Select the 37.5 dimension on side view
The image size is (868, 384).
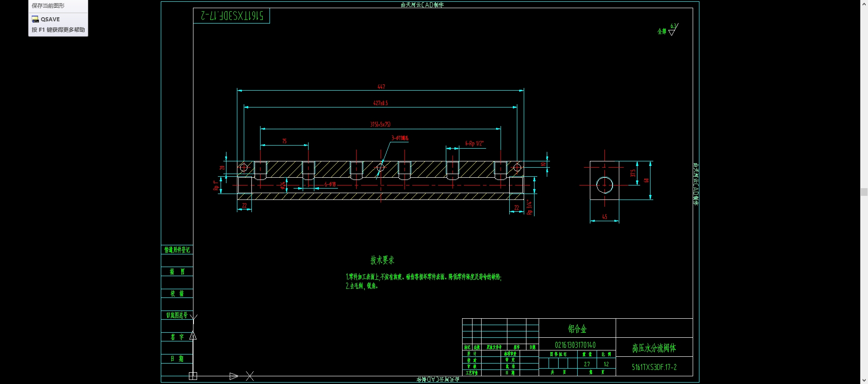pos(633,173)
